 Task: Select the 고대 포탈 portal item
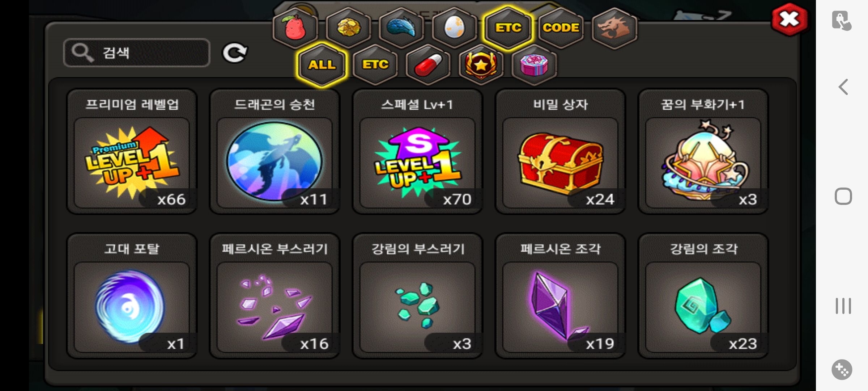(x=132, y=296)
